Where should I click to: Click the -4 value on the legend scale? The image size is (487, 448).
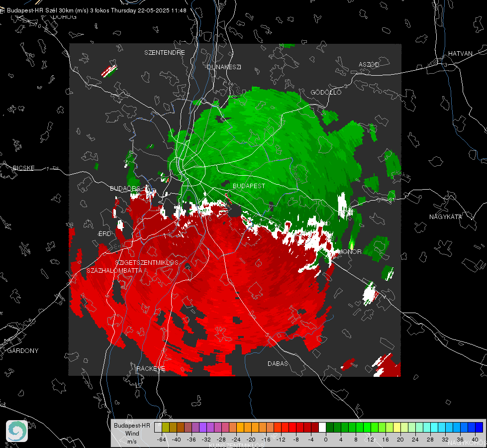[x=311, y=440]
